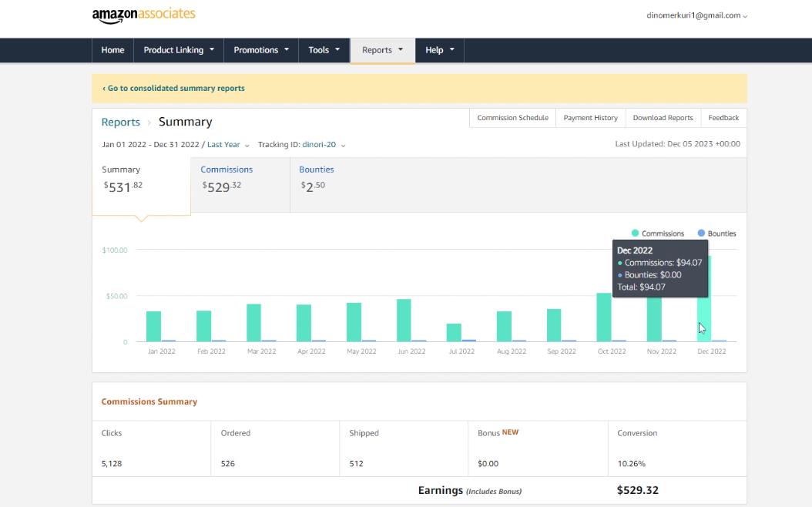Click the Amazon Associates logo
The width and height of the screenshot is (812, 507).
tap(143, 15)
